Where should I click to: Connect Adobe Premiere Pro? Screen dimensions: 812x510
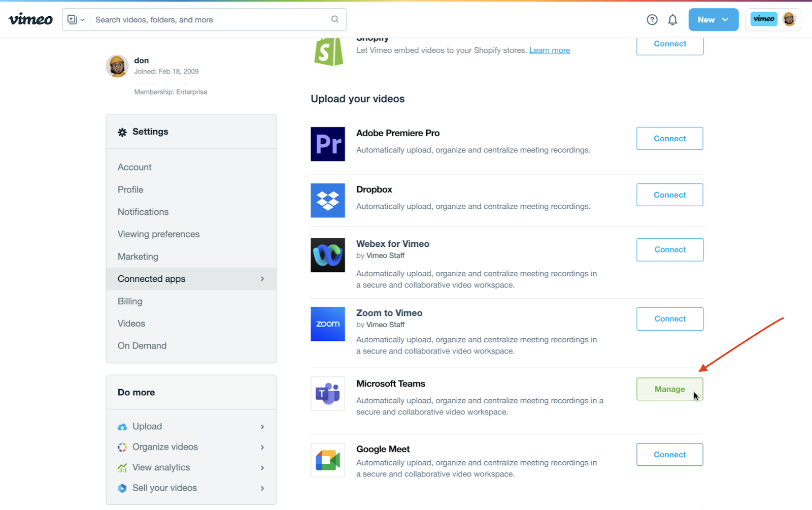tap(670, 139)
